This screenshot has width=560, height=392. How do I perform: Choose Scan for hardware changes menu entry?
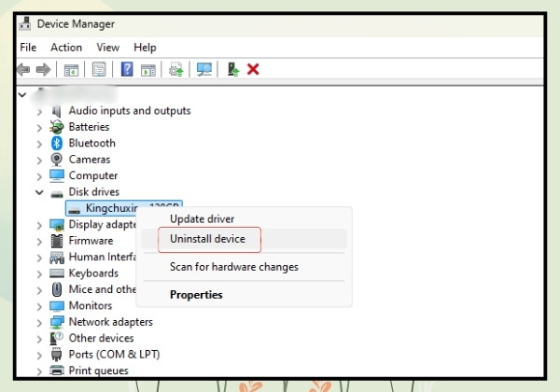click(244, 267)
